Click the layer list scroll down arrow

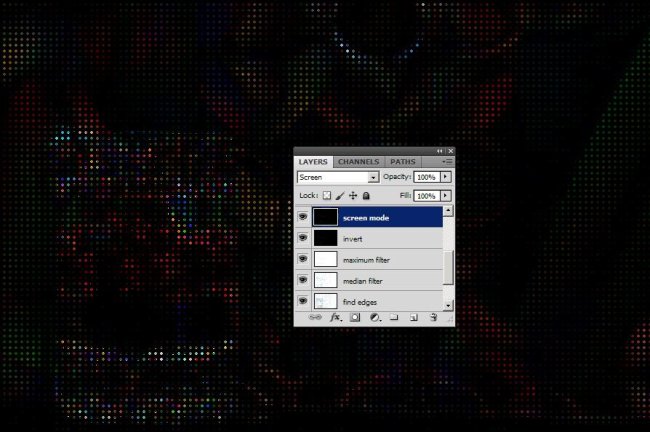point(448,306)
